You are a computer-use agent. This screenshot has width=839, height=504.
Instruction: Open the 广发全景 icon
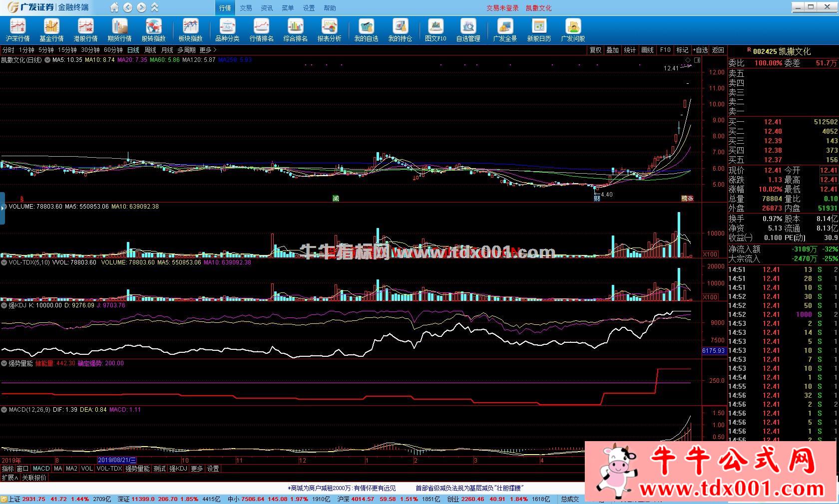click(x=505, y=30)
